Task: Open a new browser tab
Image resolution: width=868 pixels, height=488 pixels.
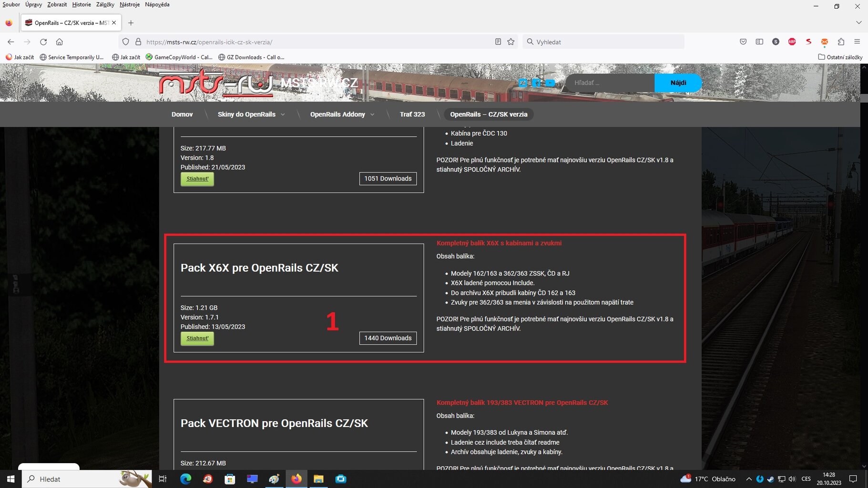Action: click(x=131, y=23)
